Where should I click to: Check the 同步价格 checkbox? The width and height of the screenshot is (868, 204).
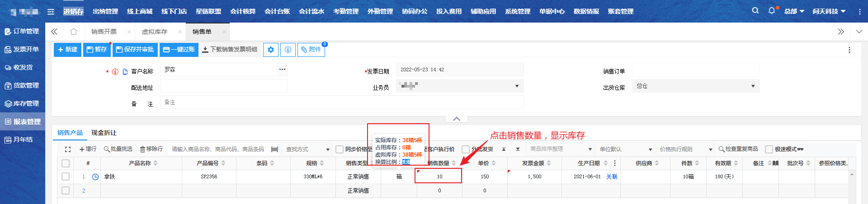340,149
